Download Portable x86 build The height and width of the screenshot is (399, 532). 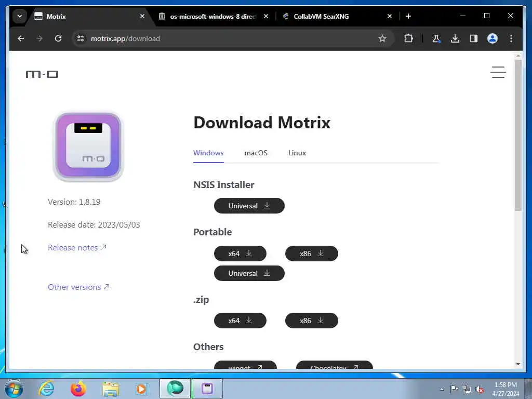coord(312,254)
